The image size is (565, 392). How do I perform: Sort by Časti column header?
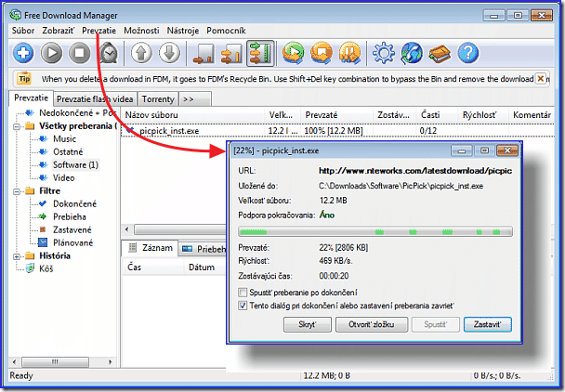click(x=437, y=115)
